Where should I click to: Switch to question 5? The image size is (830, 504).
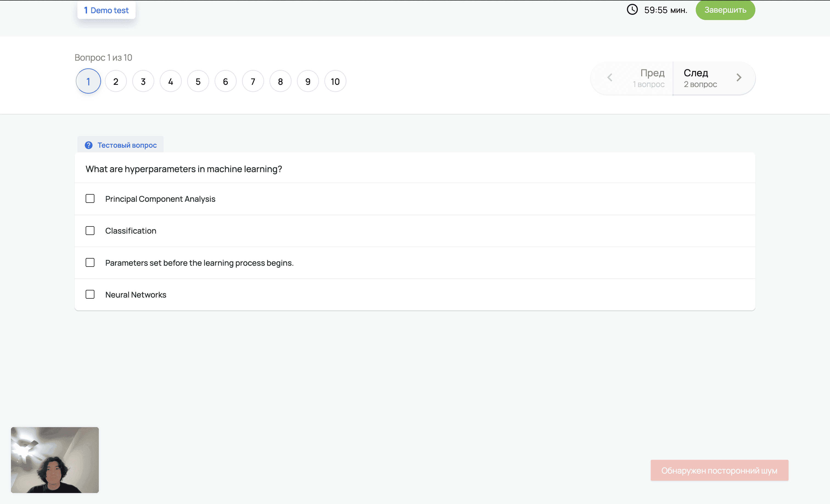tap(198, 81)
